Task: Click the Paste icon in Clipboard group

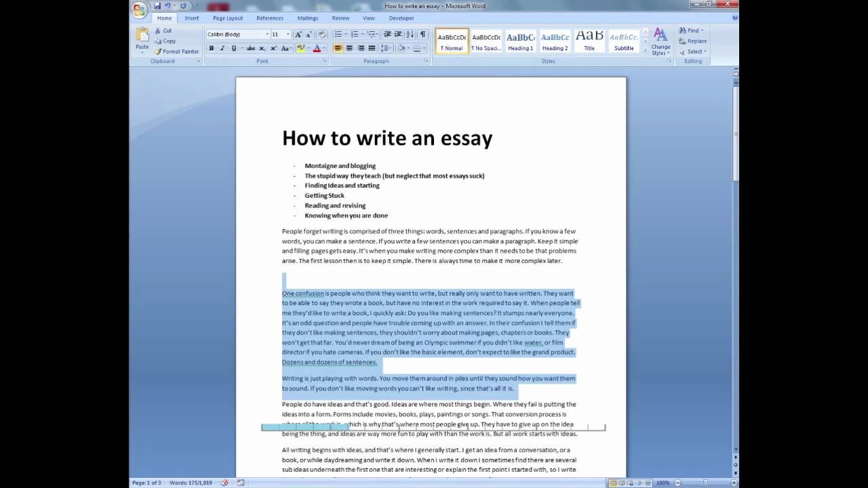Action: coord(142,39)
